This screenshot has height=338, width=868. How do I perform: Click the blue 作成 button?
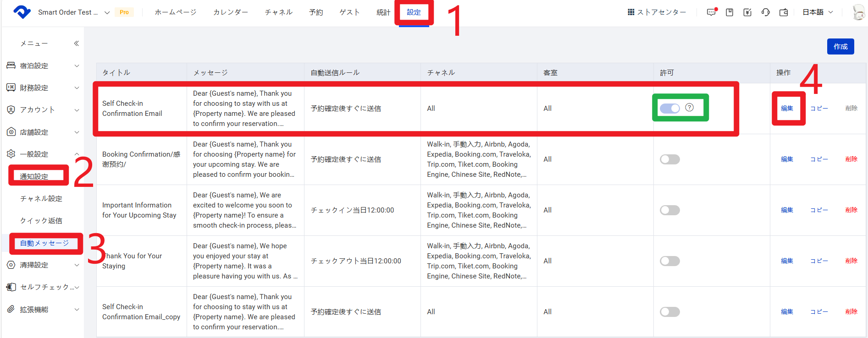point(840,47)
